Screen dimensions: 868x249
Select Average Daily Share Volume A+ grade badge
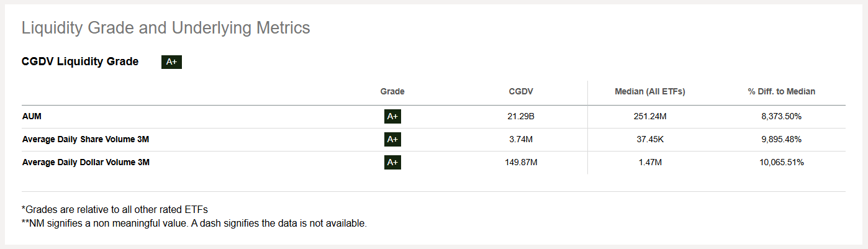[x=392, y=140]
